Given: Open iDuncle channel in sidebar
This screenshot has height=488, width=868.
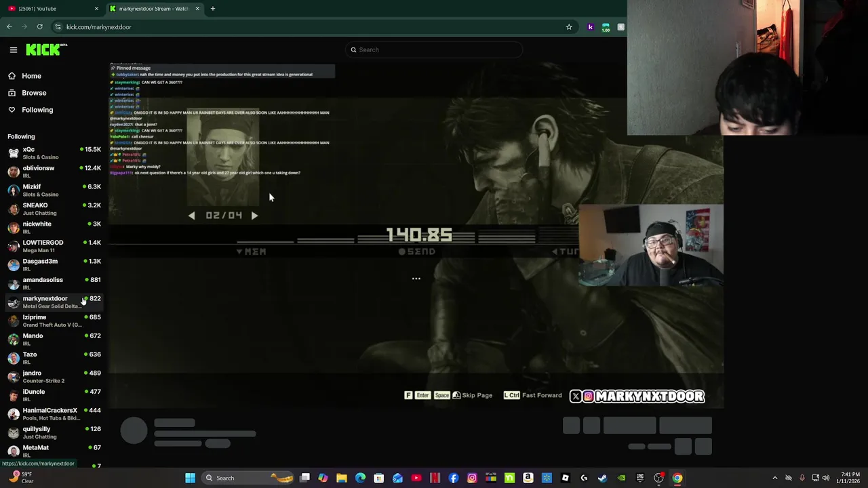Looking at the screenshot, I should [x=54, y=395].
